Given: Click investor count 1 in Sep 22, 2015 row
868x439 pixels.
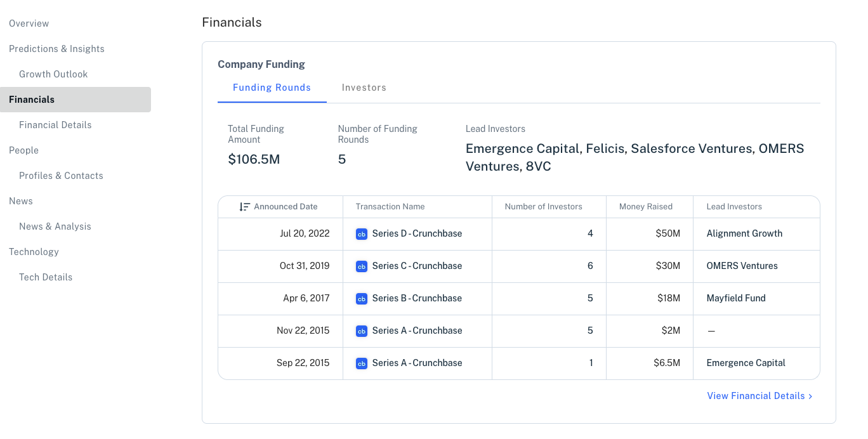Looking at the screenshot, I should (x=591, y=363).
